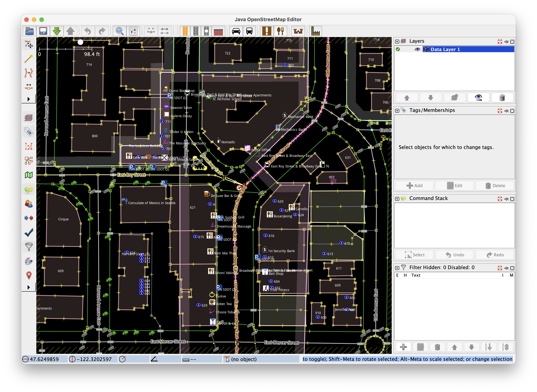
Task: Delete the layer with trash button
Action: tap(502, 98)
